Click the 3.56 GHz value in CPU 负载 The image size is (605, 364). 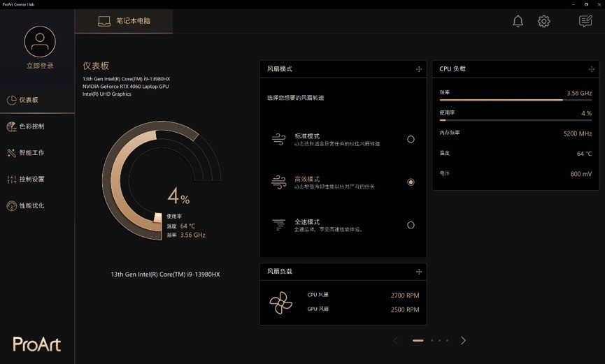click(579, 93)
